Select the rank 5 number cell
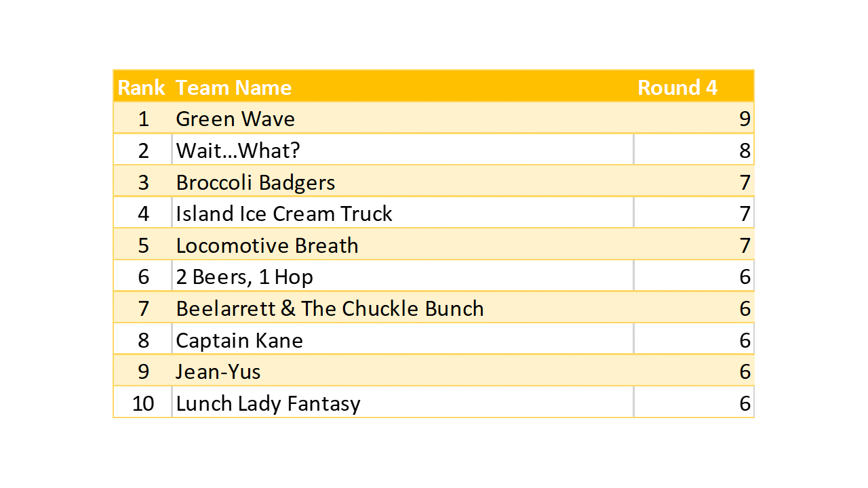The height and width of the screenshot is (488, 868). tap(143, 245)
